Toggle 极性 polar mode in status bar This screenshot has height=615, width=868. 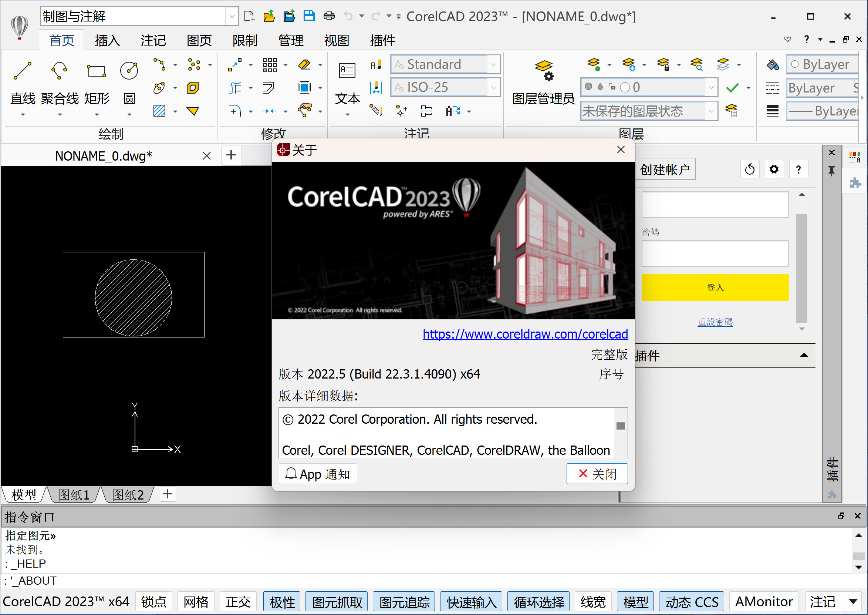point(282,601)
